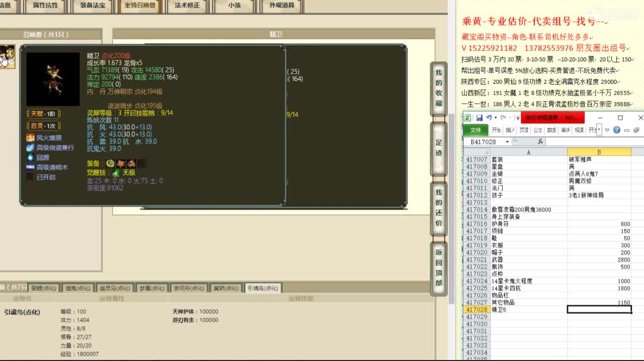Click the workbook restore icon in ribbon

pyautogui.click(x=636, y=130)
